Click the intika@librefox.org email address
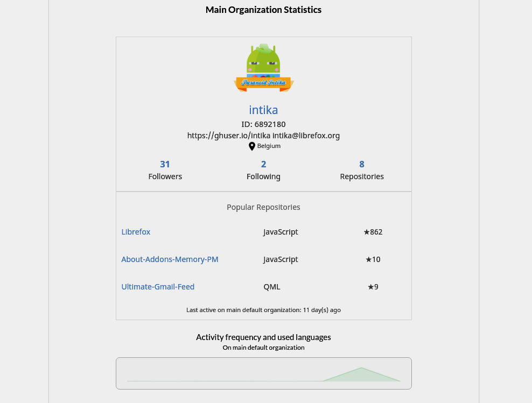This screenshot has height=403, width=532. pyautogui.click(x=306, y=136)
